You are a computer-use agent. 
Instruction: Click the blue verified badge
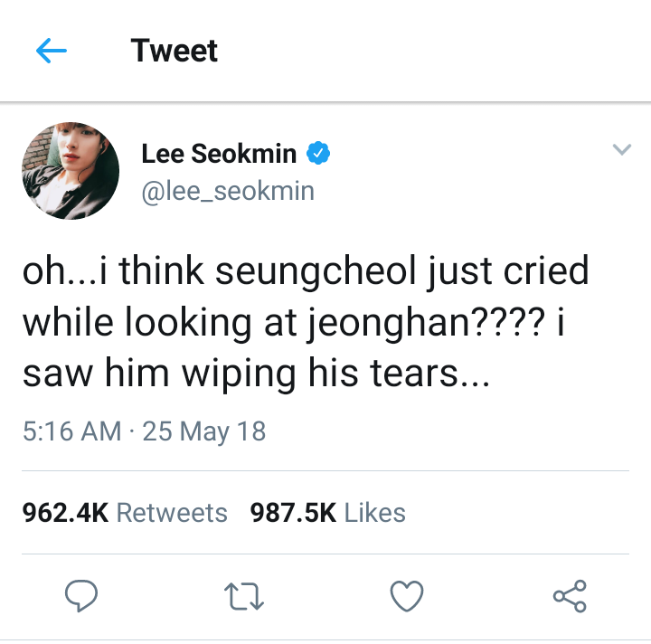pos(318,153)
